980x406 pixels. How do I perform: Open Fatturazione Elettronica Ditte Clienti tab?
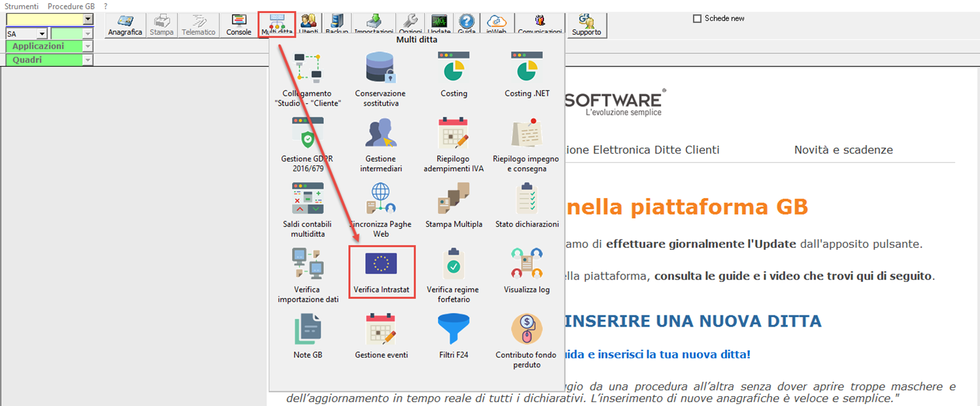pos(642,150)
